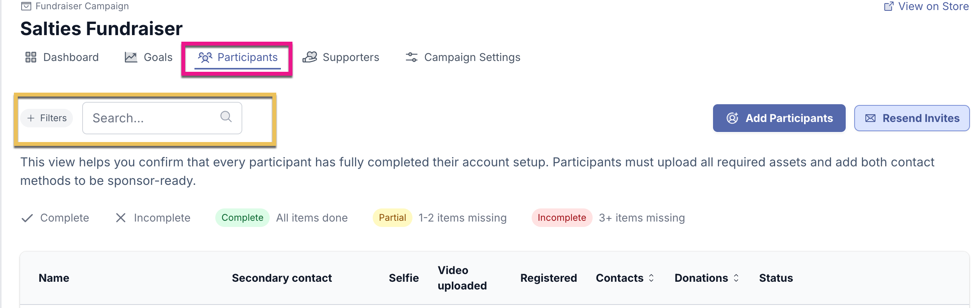Click the Fundraiser Campaign icon

(26, 6)
